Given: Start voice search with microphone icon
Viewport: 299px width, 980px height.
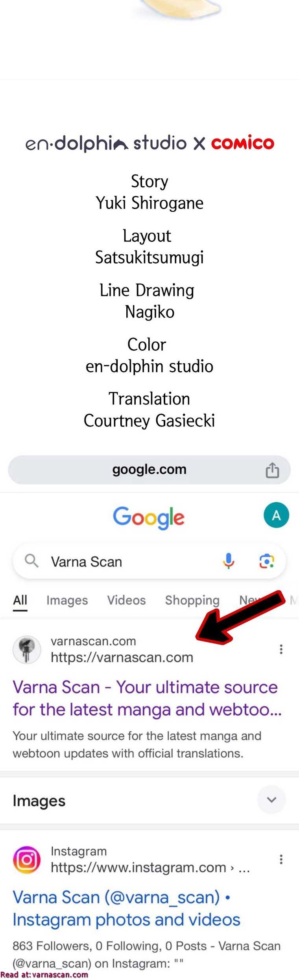Looking at the screenshot, I should point(229,561).
